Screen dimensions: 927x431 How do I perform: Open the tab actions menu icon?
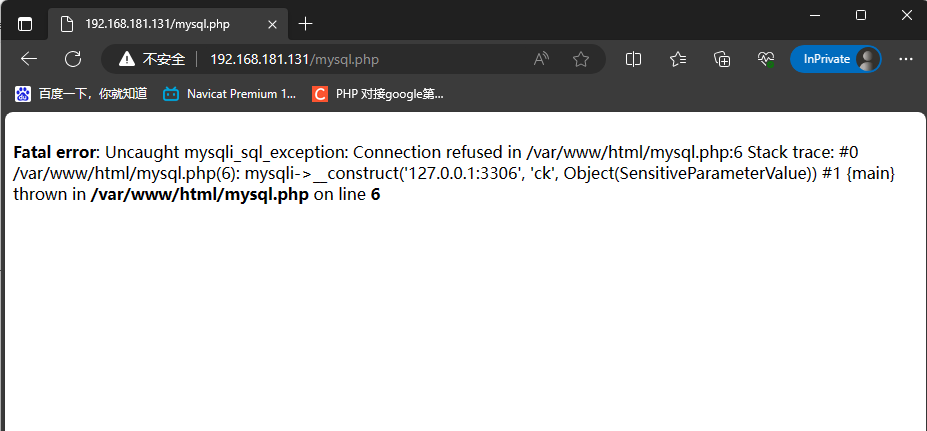[x=25, y=24]
